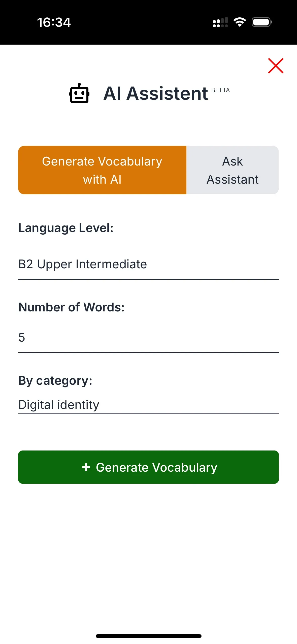Image resolution: width=297 pixels, height=644 pixels.
Task: Tap empty space below Generate Vocabulary button
Action: tap(148, 554)
